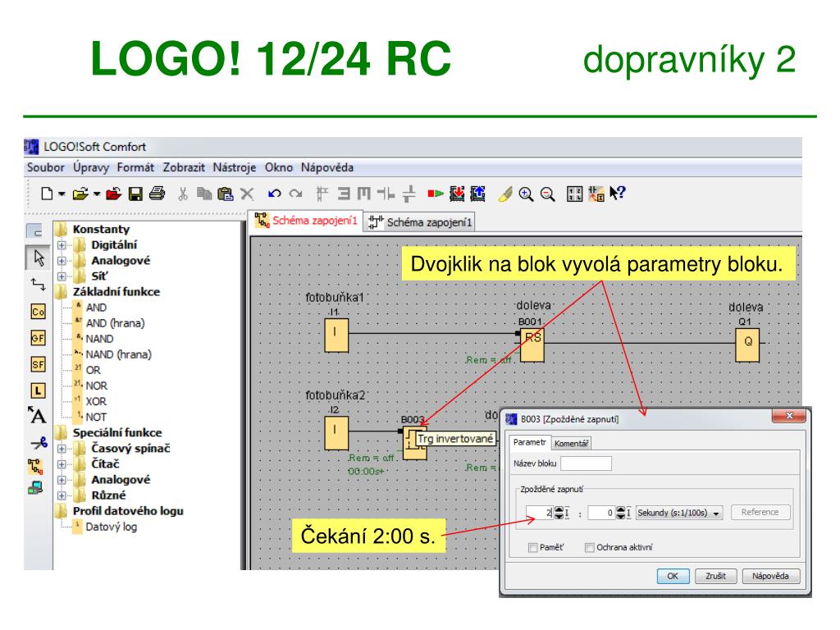Click OK in the B003 dialog

[673, 576]
